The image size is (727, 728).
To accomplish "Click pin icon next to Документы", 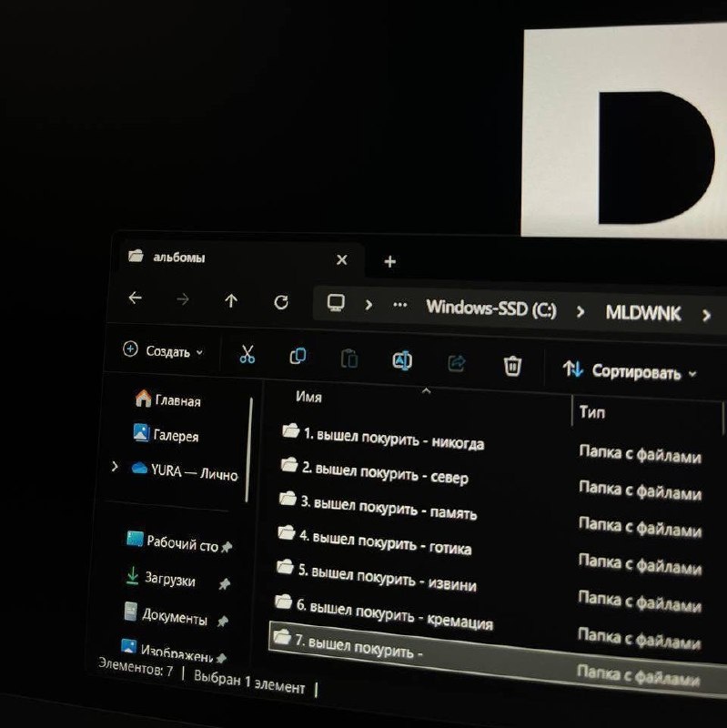I will (x=223, y=621).
